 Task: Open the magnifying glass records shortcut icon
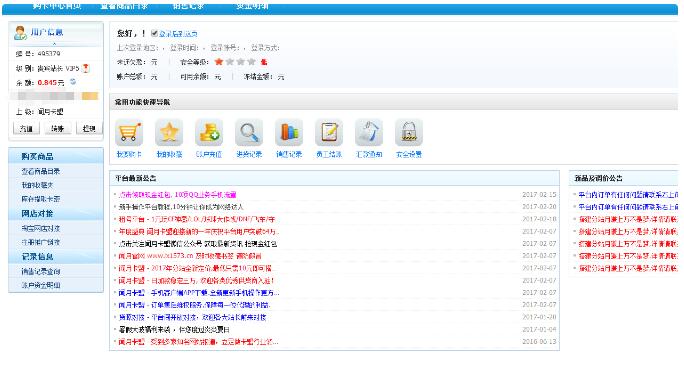[249, 133]
